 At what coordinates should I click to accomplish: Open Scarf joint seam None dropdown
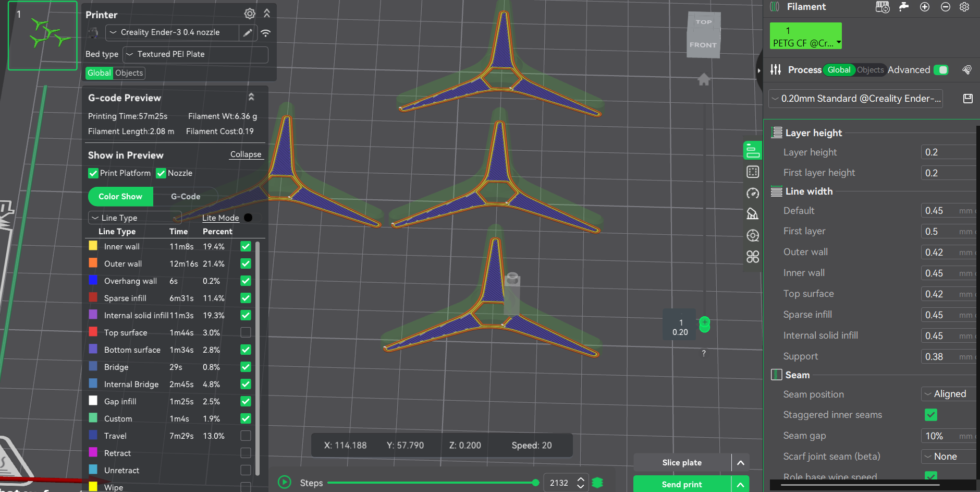(948, 457)
